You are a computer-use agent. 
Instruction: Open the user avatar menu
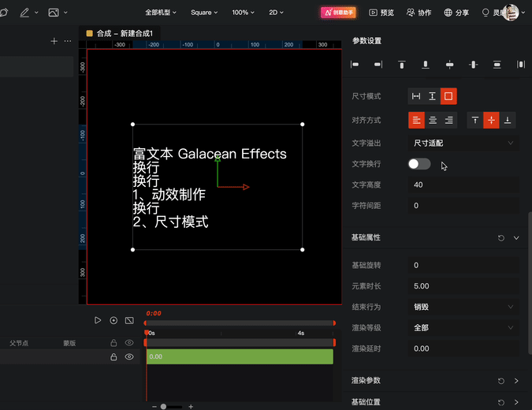pyautogui.click(x=511, y=13)
